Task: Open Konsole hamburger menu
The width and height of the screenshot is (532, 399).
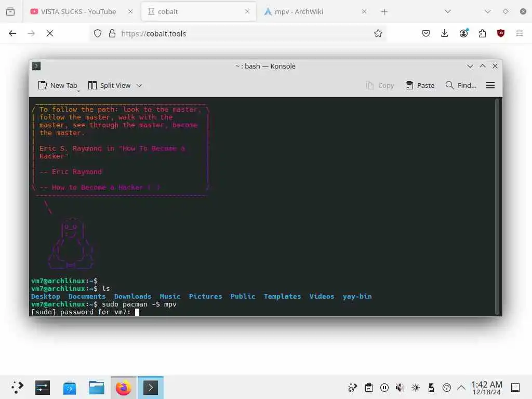Action: tap(490, 86)
